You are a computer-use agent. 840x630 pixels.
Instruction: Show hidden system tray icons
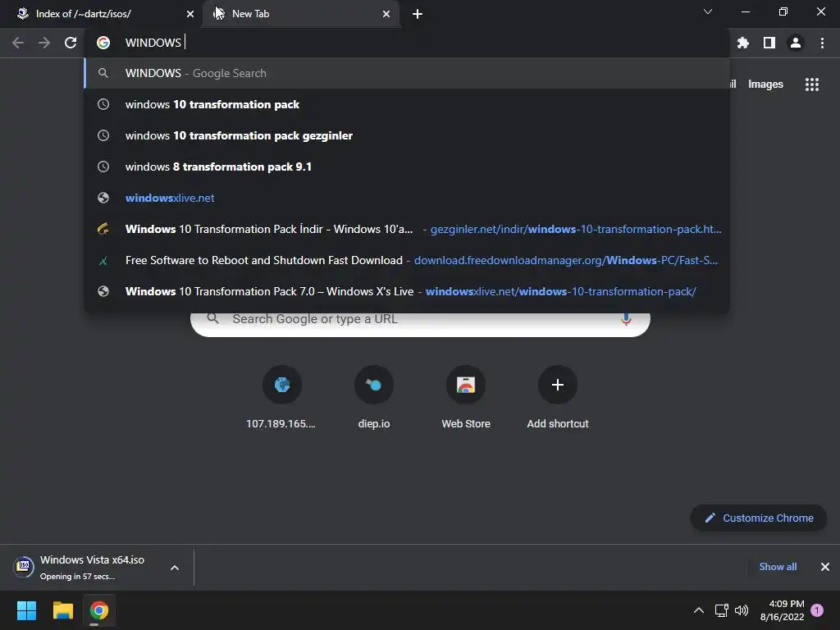coord(699,610)
